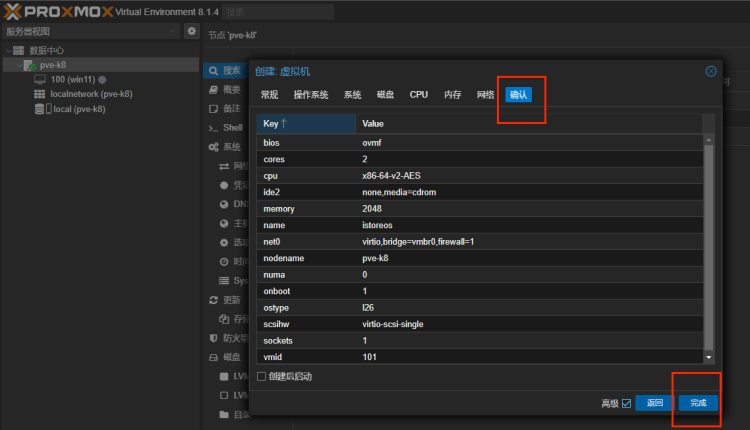This screenshot has height=430, width=750.
Task: Collapse the 数据中心 tree node
Action: (9, 50)
